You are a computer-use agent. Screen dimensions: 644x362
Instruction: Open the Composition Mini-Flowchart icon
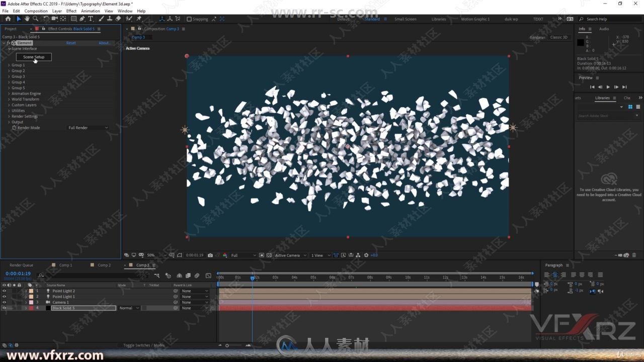[157, 276]
